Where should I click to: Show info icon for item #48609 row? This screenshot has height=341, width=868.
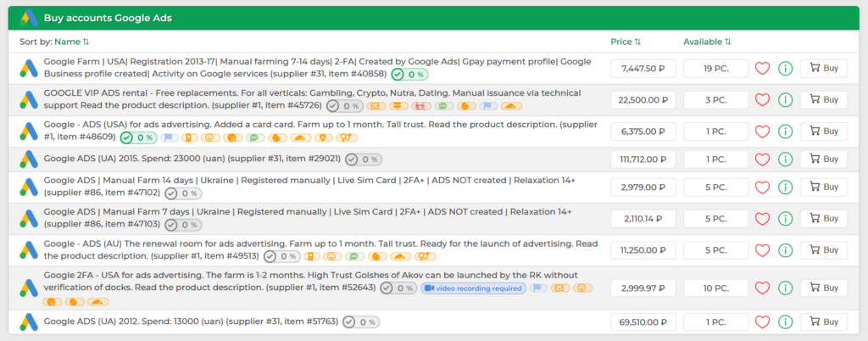pyautogui.click(x=785, y=131)
